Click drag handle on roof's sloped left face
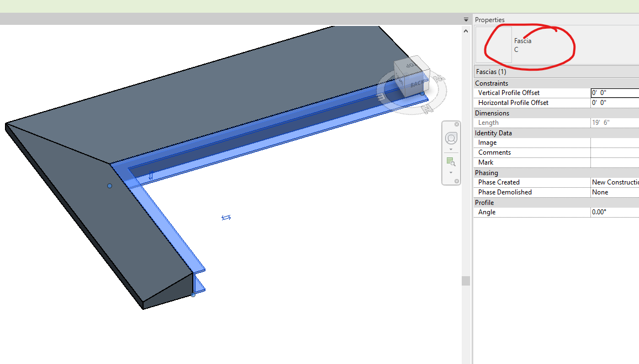 109,186
